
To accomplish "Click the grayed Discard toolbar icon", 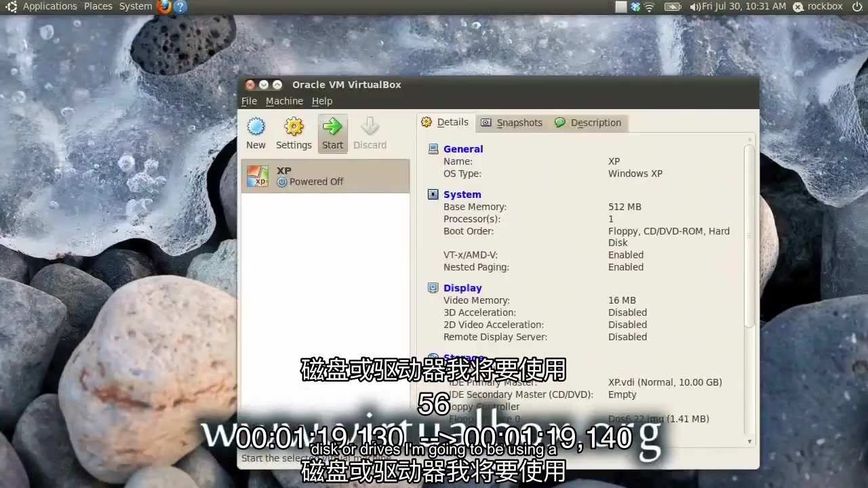I will 370,134.
